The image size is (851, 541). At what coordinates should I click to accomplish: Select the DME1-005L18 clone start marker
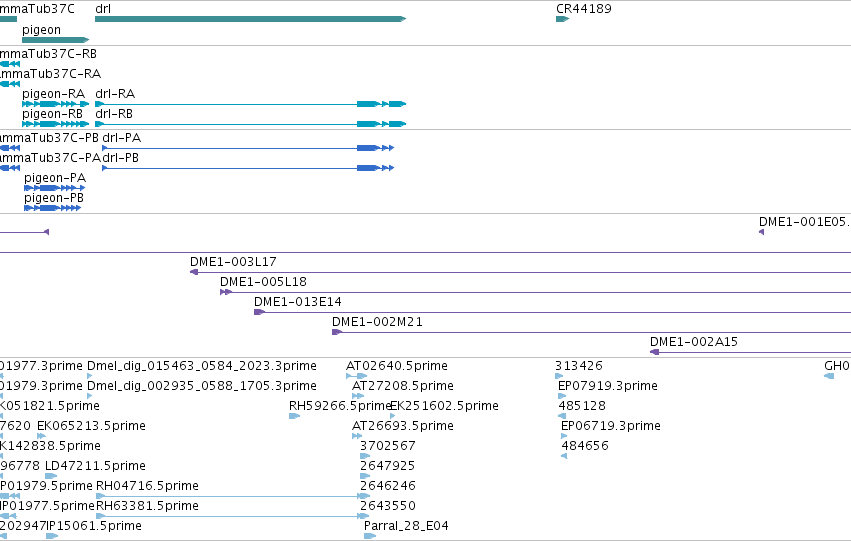226,292
